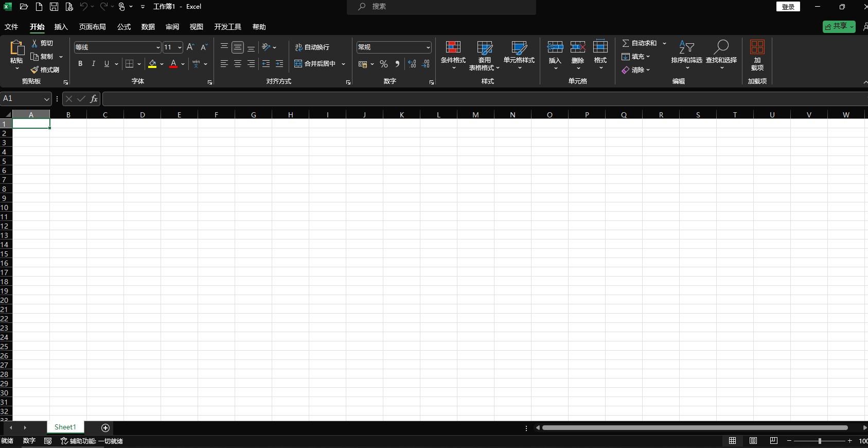Open the number format dropdown (常规)
The width and height of the screenshot is (868, 448).
[428, 47]
